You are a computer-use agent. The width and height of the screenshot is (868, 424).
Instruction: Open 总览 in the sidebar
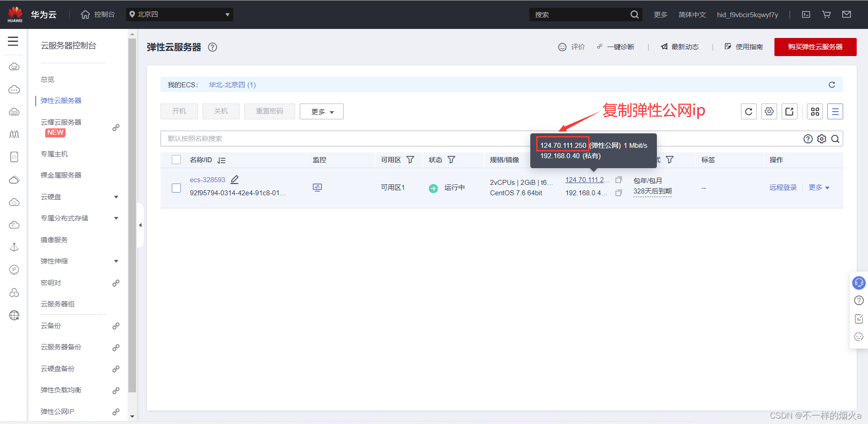(x=47, y=80)
